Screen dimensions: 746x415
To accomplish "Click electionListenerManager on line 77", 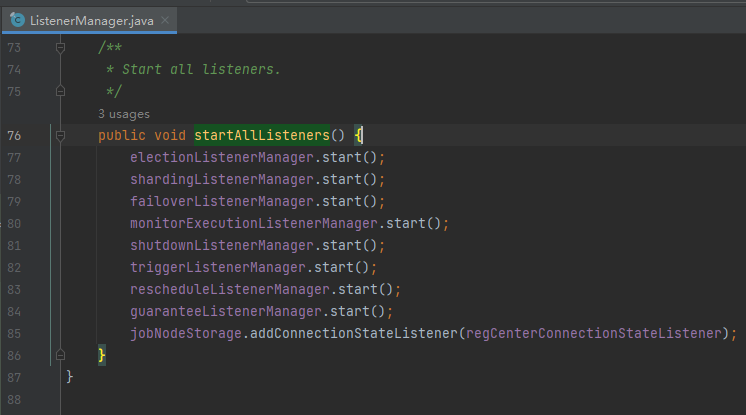I will click(222, 158).
